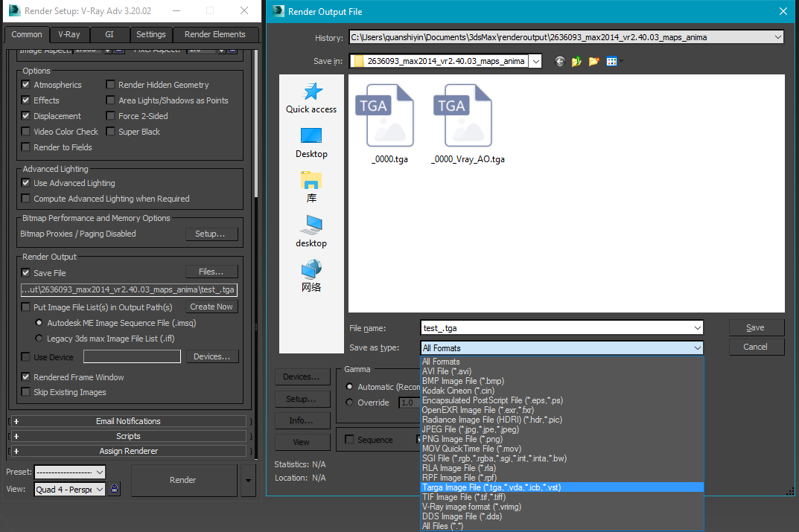Collapse the Save as type dropdown

(697, 348)
